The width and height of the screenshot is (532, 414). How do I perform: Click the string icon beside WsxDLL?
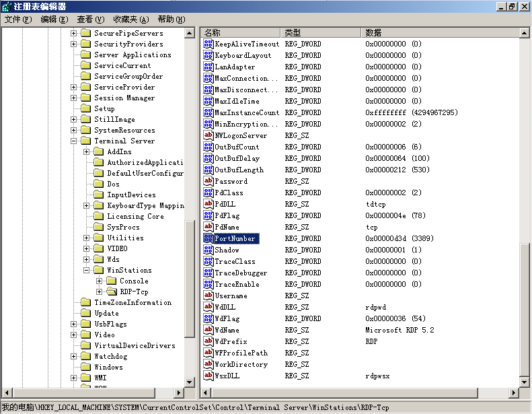[208, 376]
